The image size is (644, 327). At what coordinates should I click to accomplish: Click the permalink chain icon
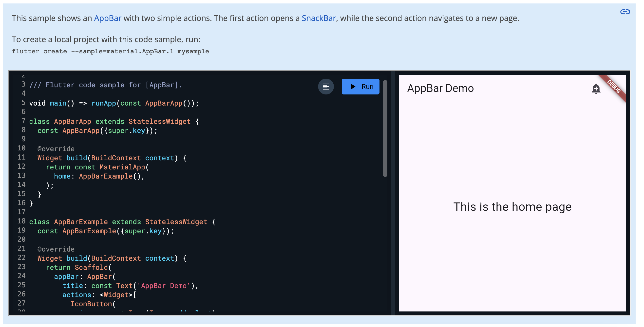pyautogui.click(x=625, y=12)
